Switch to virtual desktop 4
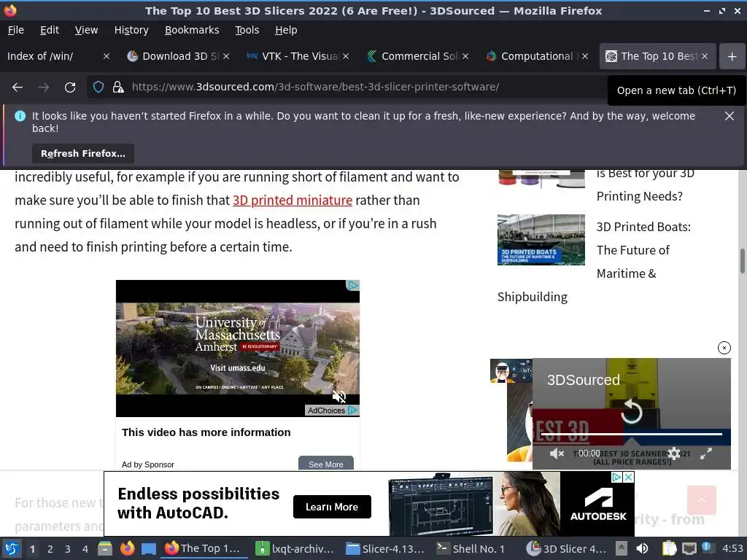747x560 pixels. [85, 549]
